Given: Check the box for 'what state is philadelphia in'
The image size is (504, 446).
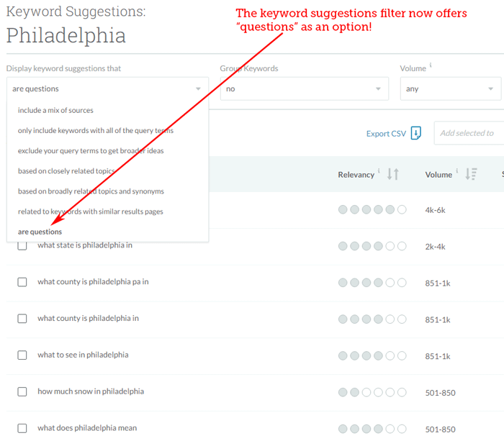Looking at the screenshot, I should click(22, 245).
